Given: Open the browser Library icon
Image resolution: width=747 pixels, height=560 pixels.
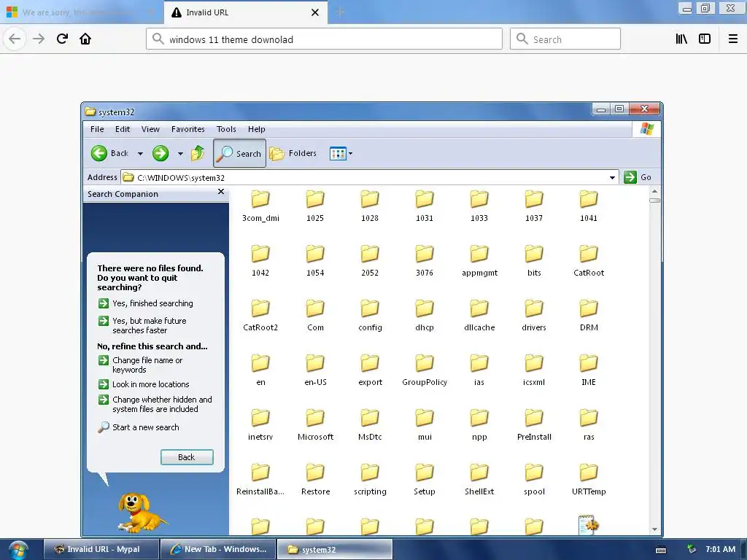Looking at the screenshot, I should 681,39.
